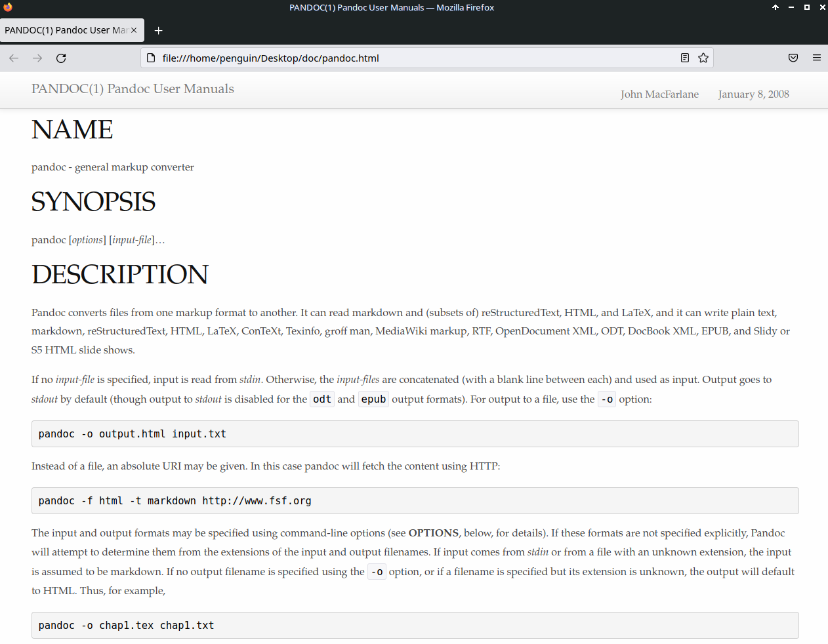Click the Firefox logo in the title bar
Viewport: 828px width, 644px height.
click(x=7, y=7)
